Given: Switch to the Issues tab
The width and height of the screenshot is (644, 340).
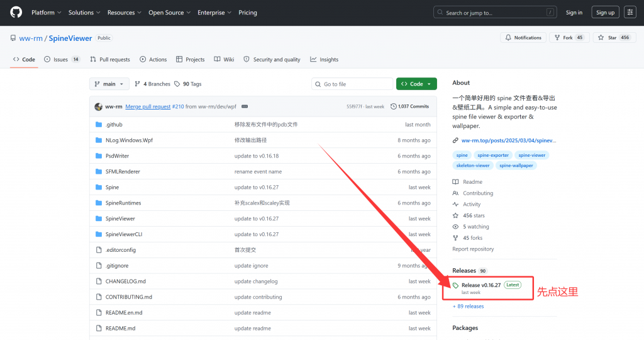Looking at the screenshot, I should 62,60.
